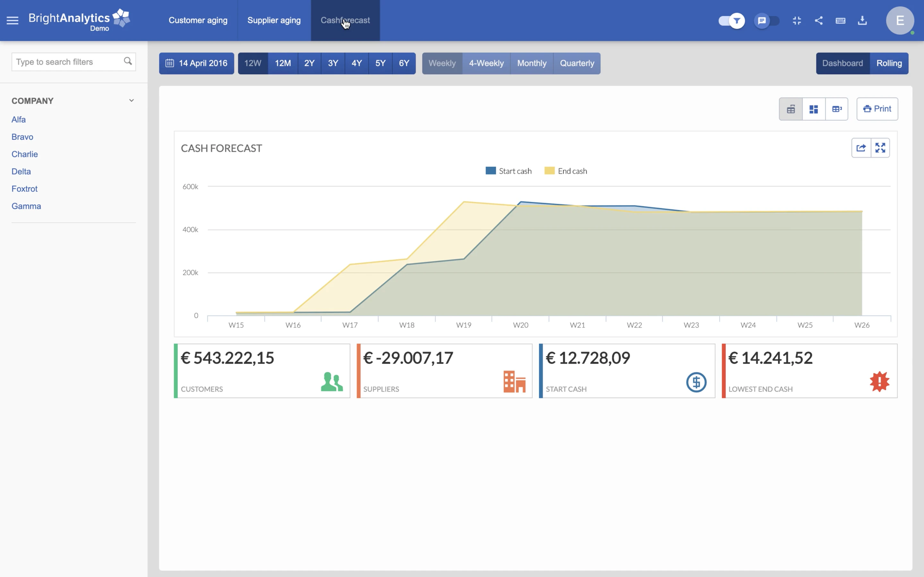Screen dimensions: 924x577
Task: Click the share icon in the top bar
Action: pyautogui.click(x=819, y=21)
